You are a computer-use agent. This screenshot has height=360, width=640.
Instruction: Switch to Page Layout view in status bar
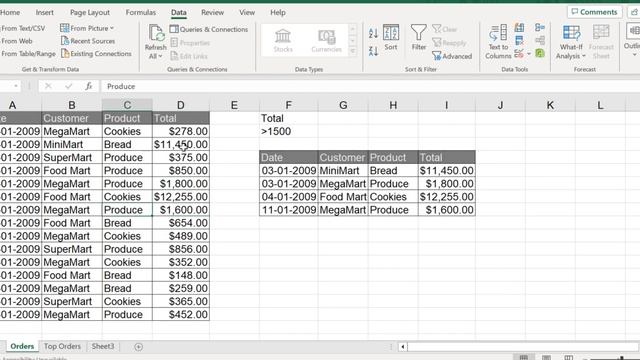[547, 357]
